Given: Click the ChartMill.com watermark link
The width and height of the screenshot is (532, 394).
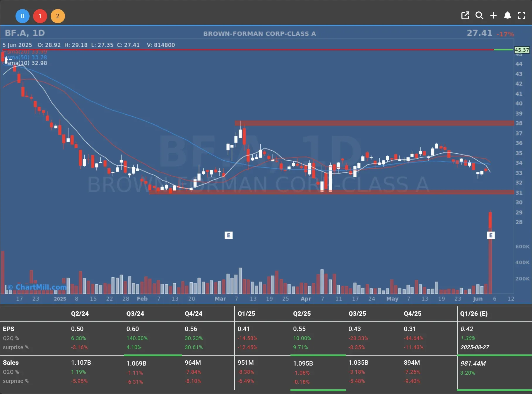Looking at the screenshot, I should [37, 287].
